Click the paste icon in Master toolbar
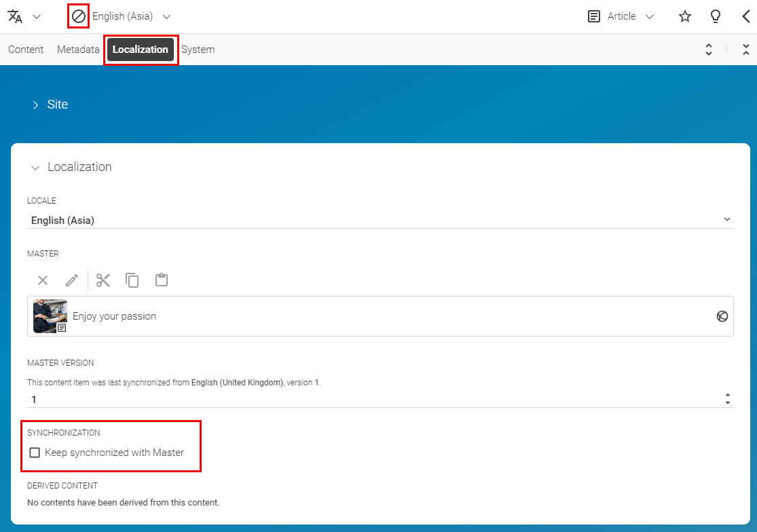 coord(161,280)
